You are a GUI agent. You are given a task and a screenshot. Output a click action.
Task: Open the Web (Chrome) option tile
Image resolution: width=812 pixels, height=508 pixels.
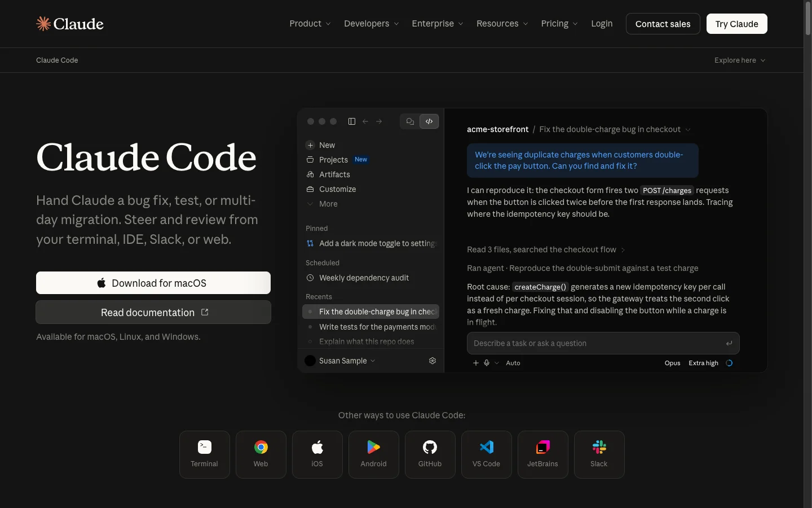[x=261, y=454]
